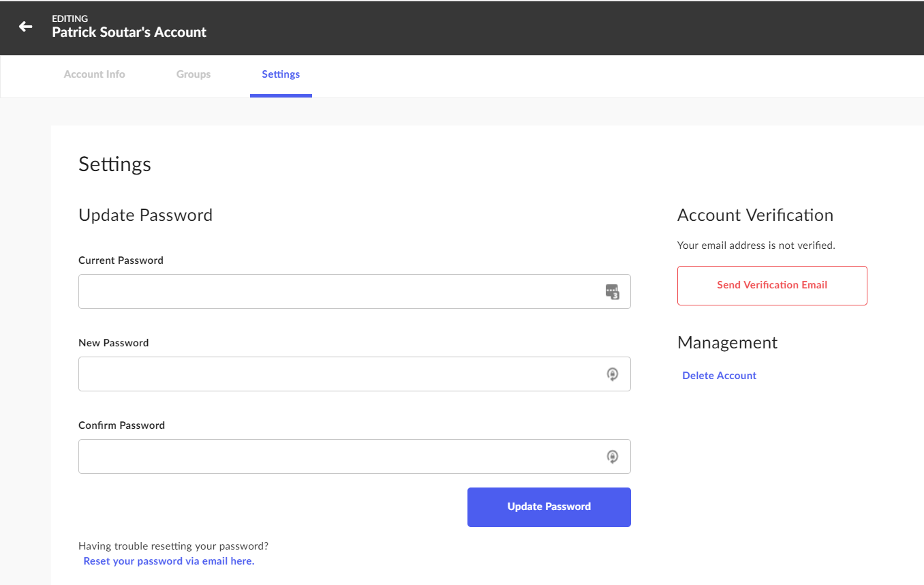The height and width of the screenshot is (585, 924).
Task: Click the 'Management' heading
Action: tap(727, 343)
